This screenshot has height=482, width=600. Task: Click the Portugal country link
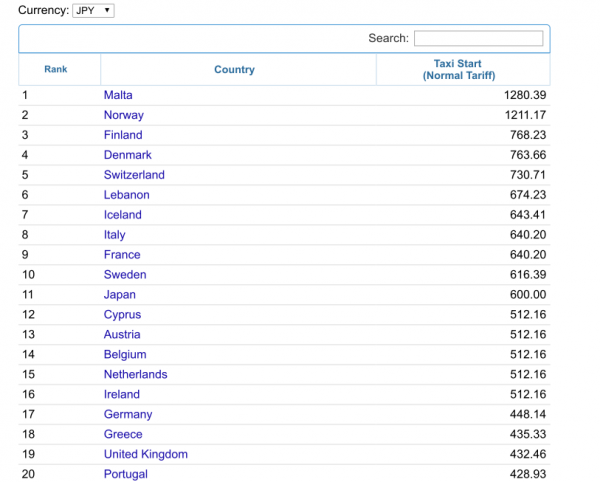click(126, 474)
